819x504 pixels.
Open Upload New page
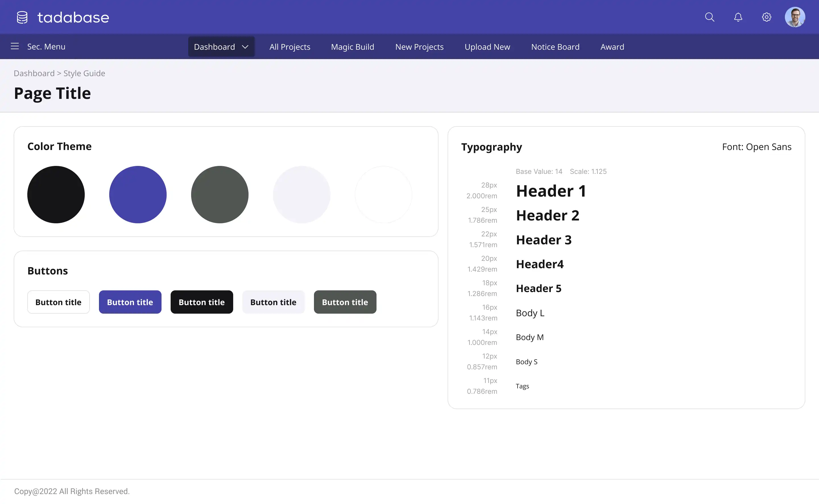point(487,47)
